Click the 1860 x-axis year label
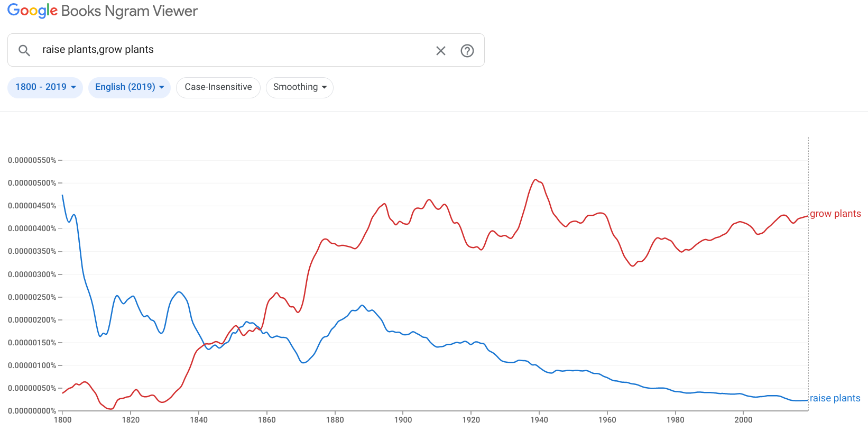 tap(267, 420)
